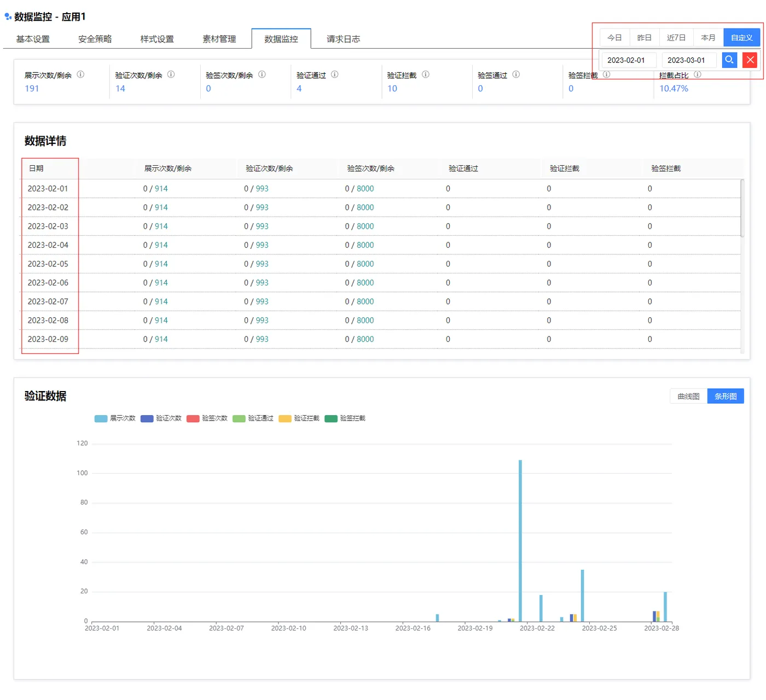Click the 展示次数/剩余 table column header
Screen dimensions: 766x700
pyautogui.click(x=167, y=168)
